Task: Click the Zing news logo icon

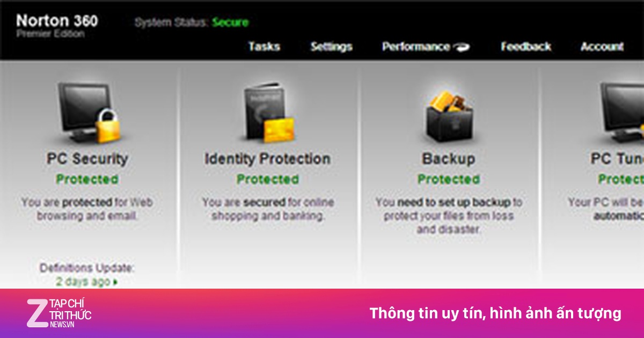Action: 38,311
